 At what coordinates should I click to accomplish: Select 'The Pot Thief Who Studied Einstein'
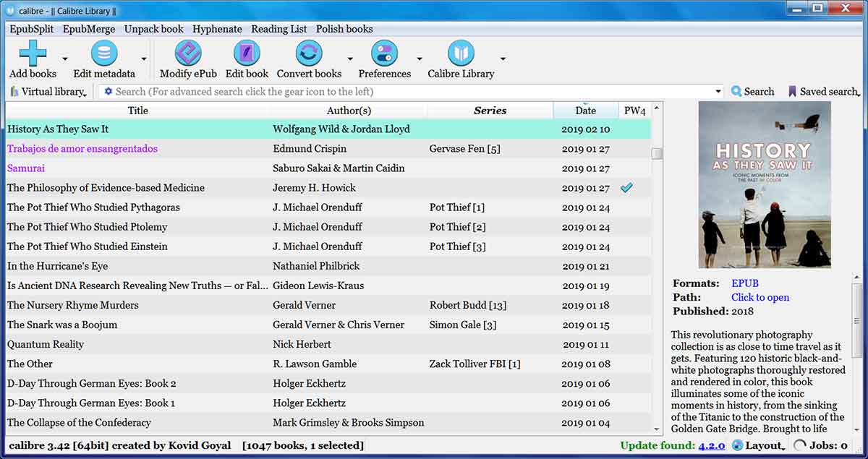[87, 246]
